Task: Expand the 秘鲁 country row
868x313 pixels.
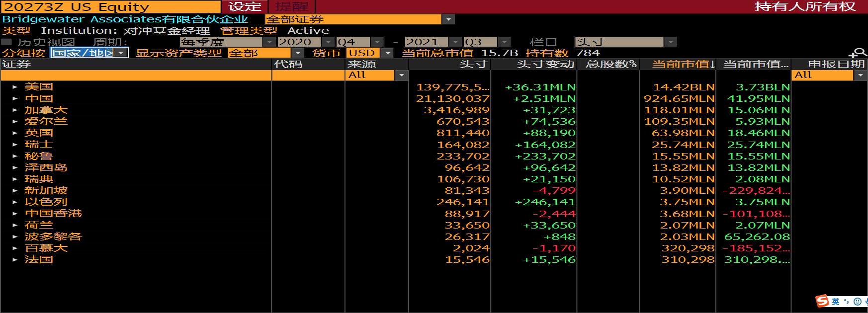Action: 15,156
